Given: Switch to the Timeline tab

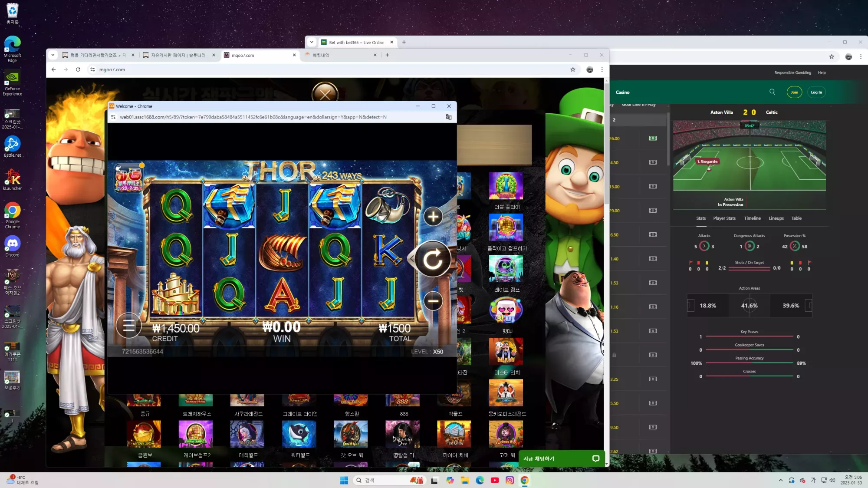Looking at the screenshot, I should (x=752, y=218).
